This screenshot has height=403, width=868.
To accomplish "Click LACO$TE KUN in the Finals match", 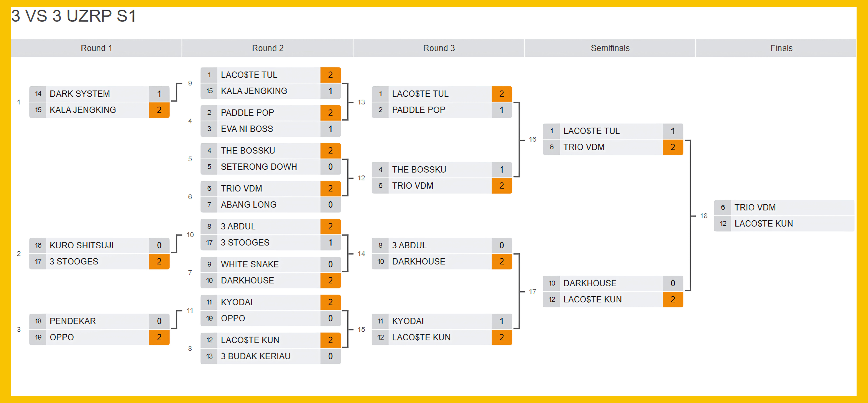I will click(764, 224).
